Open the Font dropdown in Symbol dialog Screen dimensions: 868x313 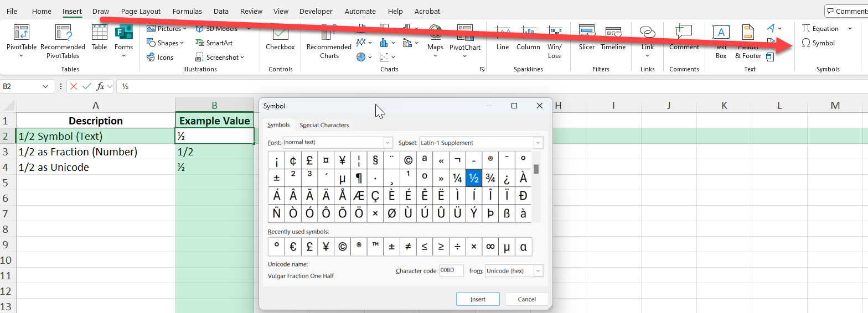pyautogui.click(x=387, y=143)
